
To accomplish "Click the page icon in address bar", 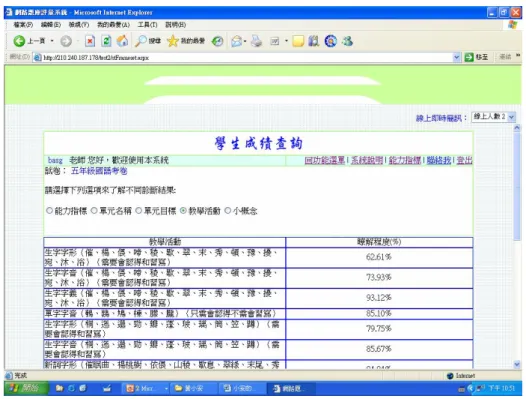I will (x=37, y=58).
